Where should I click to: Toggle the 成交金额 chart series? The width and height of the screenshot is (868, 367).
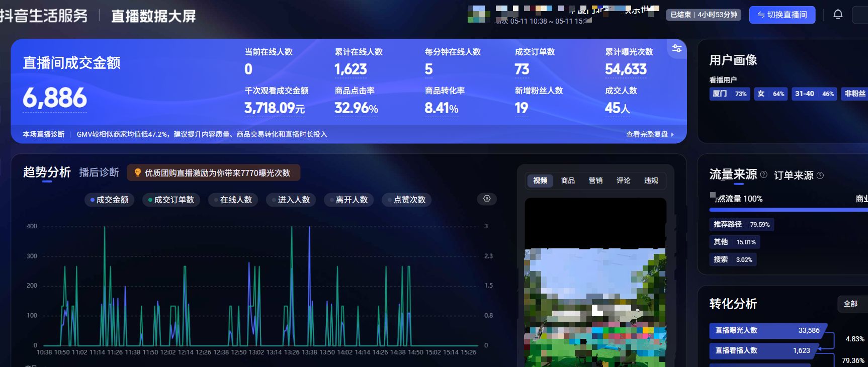[109, 200]
